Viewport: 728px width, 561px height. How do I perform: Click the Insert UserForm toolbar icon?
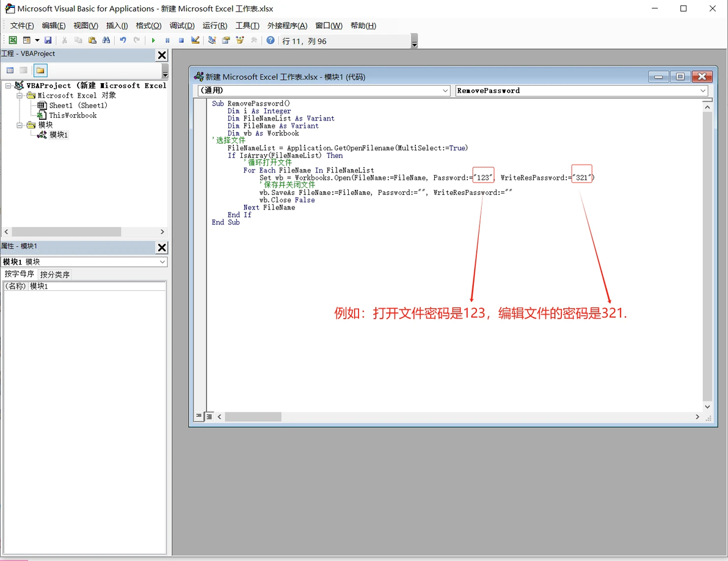(x=26, y=40)
